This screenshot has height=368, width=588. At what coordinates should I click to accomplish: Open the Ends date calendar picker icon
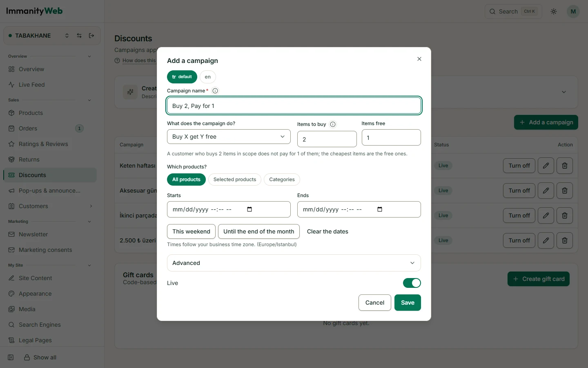(380, 209)
